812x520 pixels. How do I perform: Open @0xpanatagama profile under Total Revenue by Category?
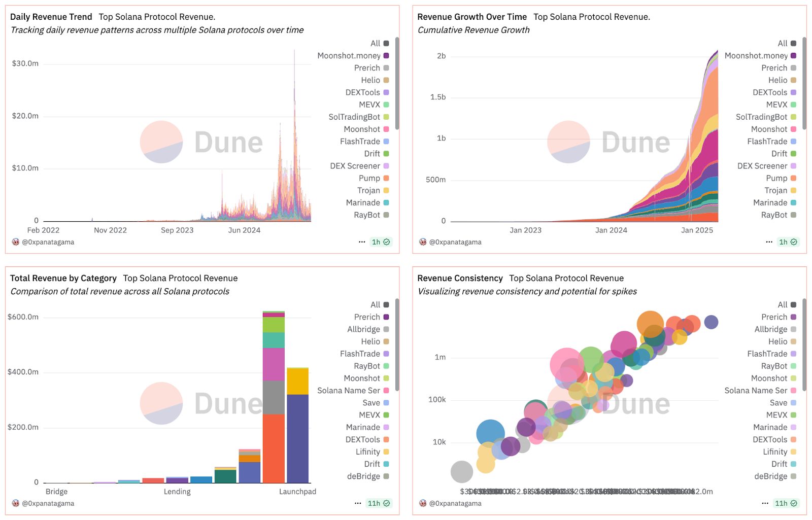pyautogui.click(x=48, y=503)
